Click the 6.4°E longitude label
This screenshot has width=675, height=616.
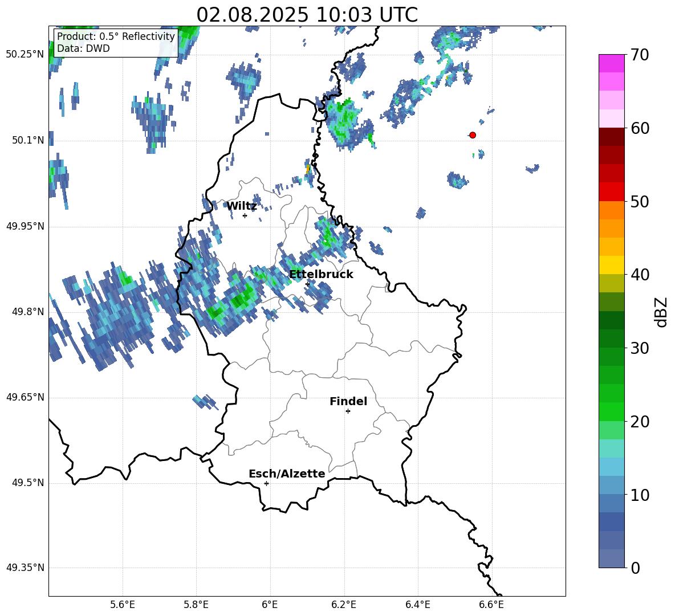(417, 605)
